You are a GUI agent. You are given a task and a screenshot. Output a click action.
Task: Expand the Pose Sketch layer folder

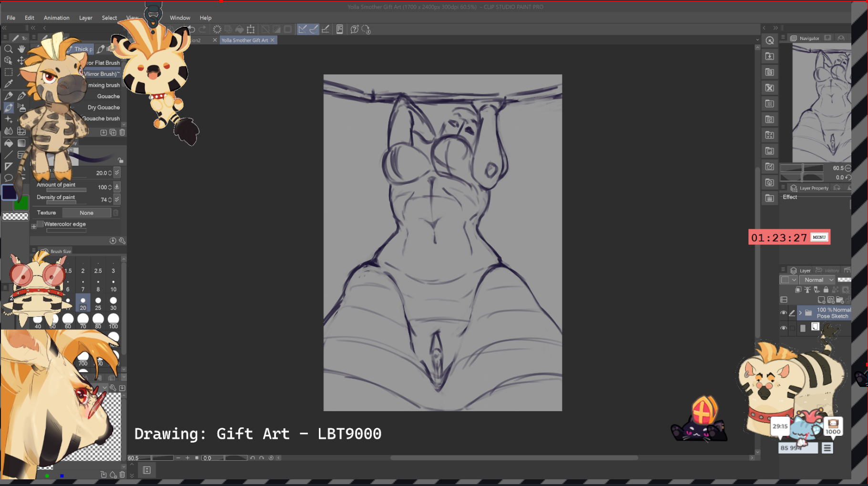coord(800,313)
